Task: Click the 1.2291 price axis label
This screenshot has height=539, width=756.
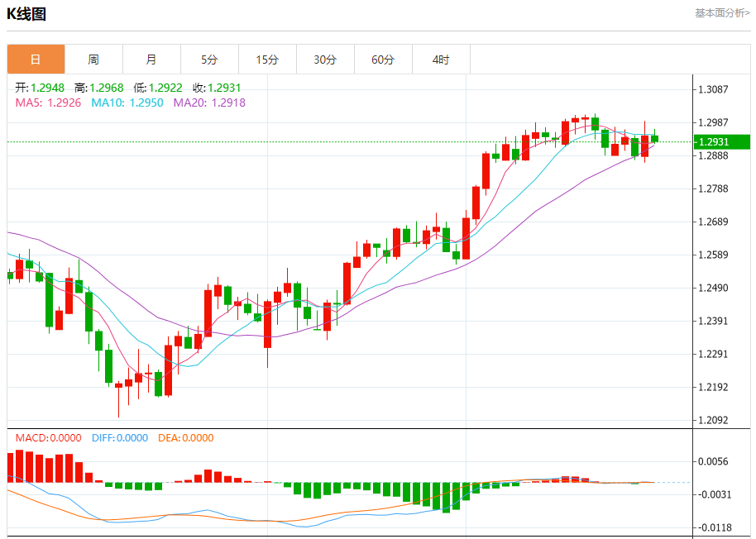Action: [713, 354]
